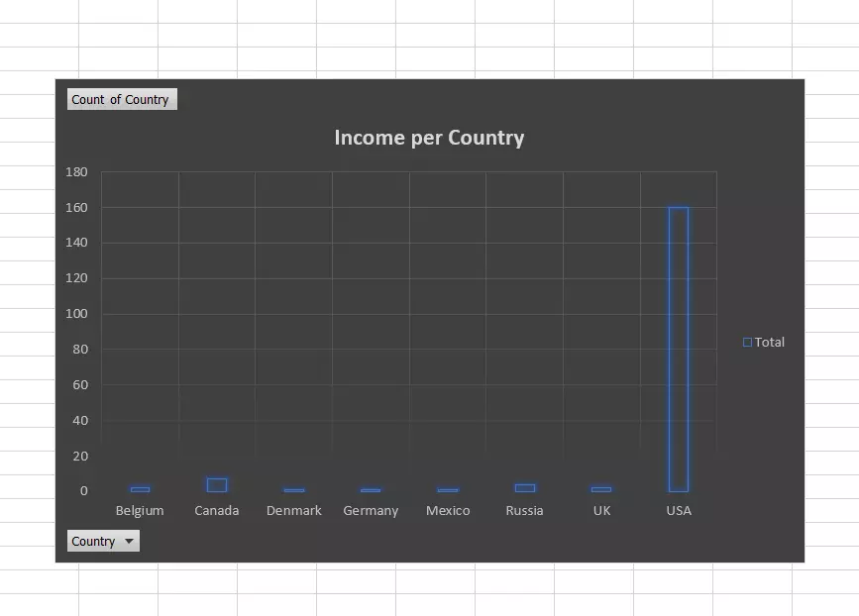The height and width of the screenshot is (616, 859).
Task: Click the Belgium column marker
Action: [140, 488]
